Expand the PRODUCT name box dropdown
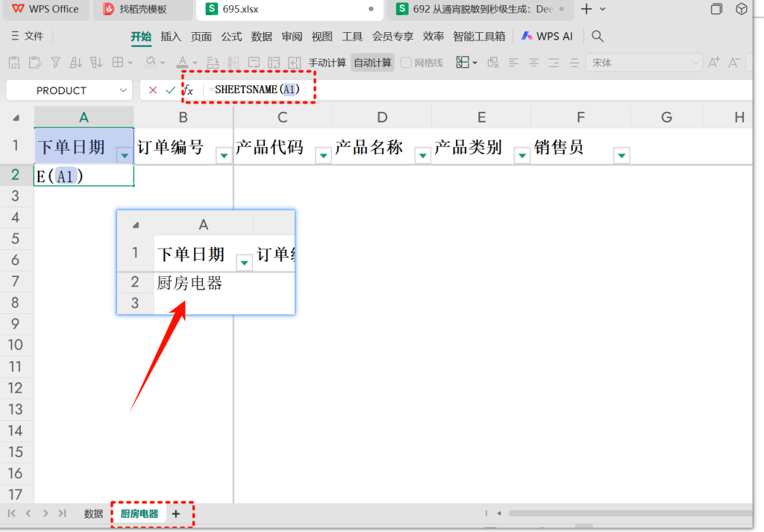 [123, 90]
